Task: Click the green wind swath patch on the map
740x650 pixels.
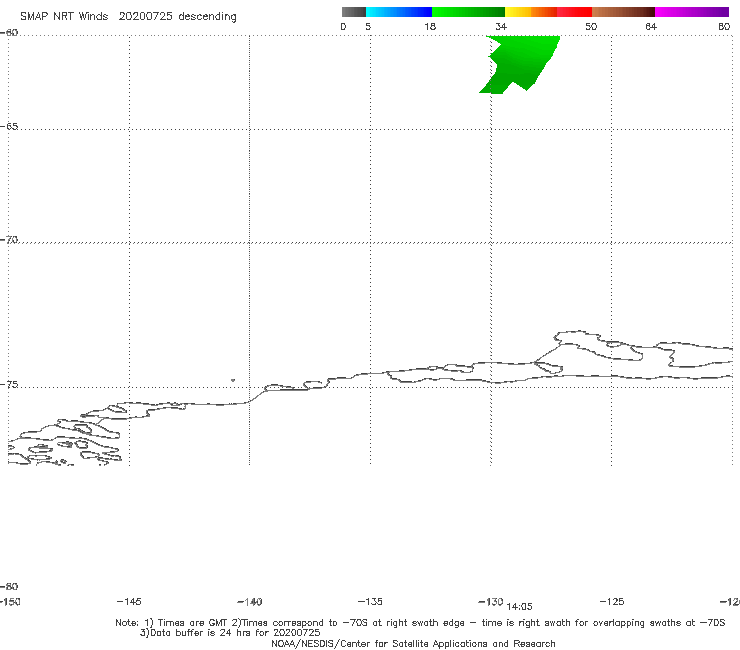Action: coord(519,64)
